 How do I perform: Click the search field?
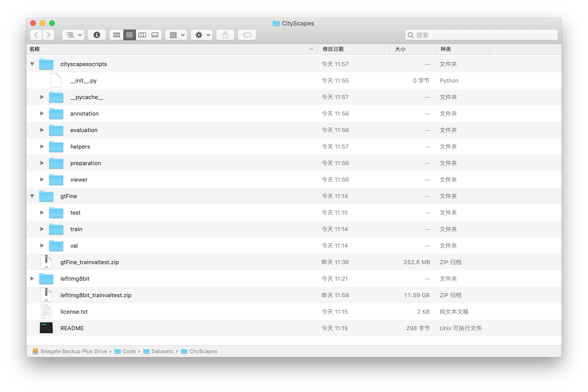481,35
